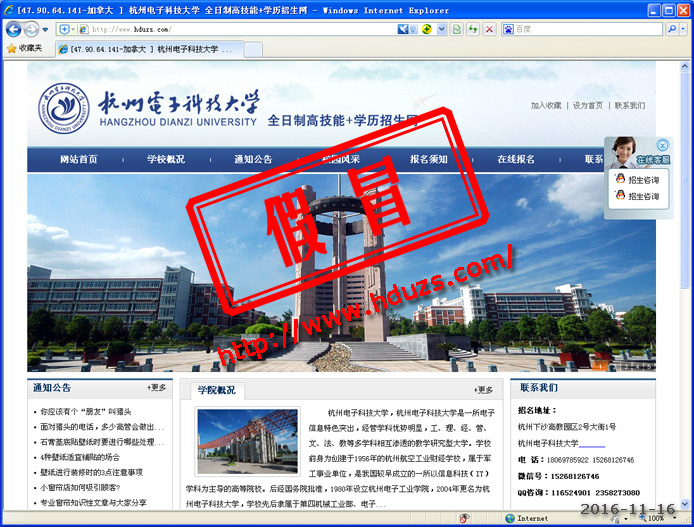Select the 杭州电子科技大学 browser tab
The width and height of the screenshot is (694, 527).
click(150, 49)
